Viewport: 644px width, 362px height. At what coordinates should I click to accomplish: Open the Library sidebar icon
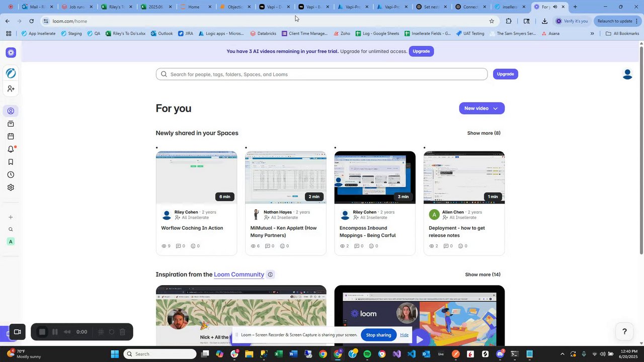point(11,124)
